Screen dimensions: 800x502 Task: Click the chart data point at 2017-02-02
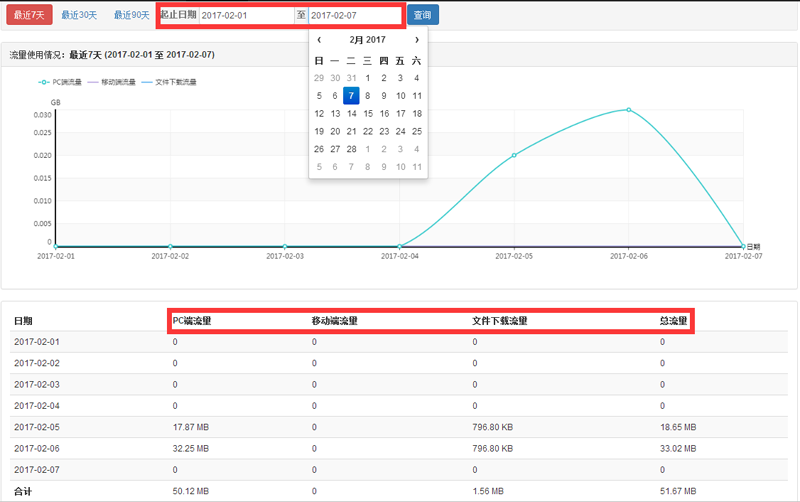tap(171, 246)
